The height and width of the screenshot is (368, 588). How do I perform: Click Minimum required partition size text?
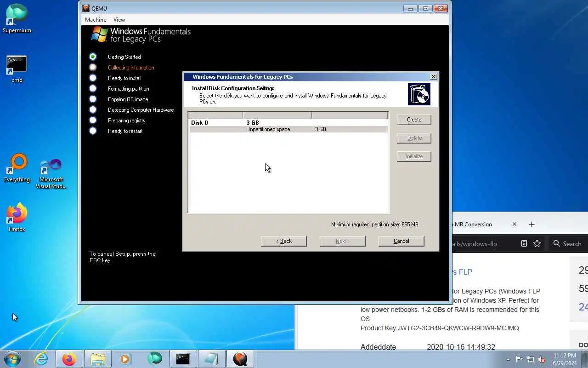click(x=374, y=224)
